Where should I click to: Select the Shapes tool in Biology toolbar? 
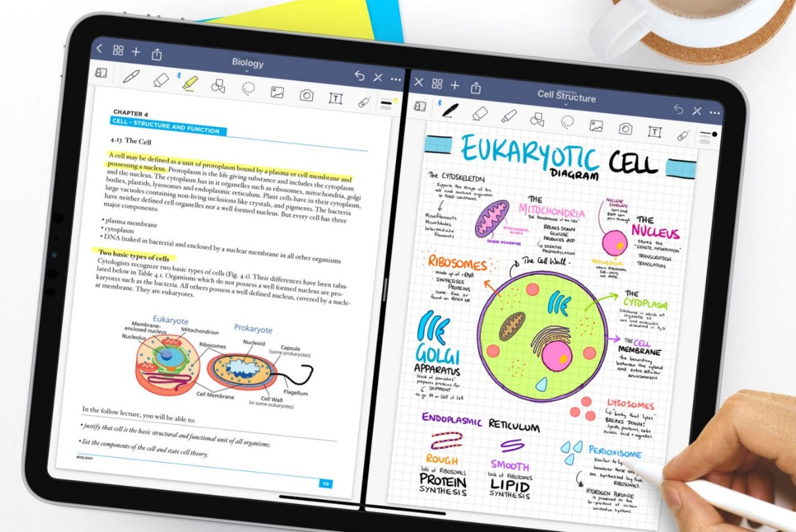218,85
